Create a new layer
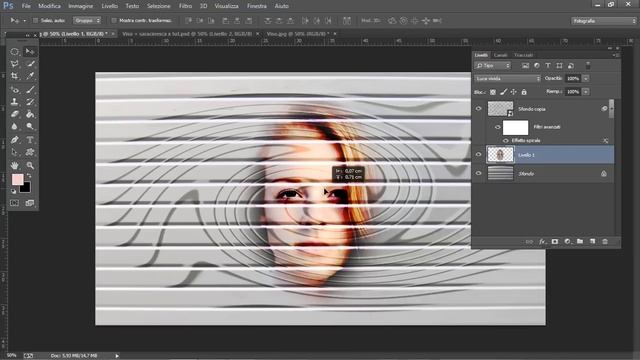This screenshot has width=640, height=360. pos(593,242)
